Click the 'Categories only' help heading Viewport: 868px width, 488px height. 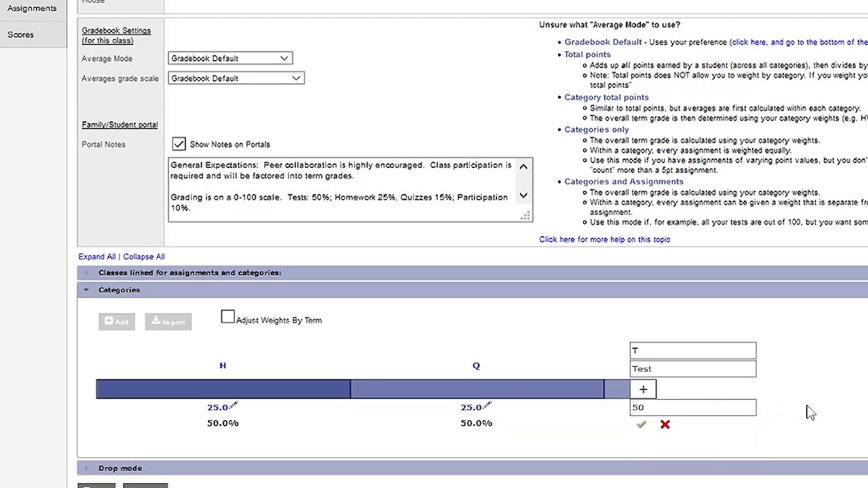click(596, 129)
